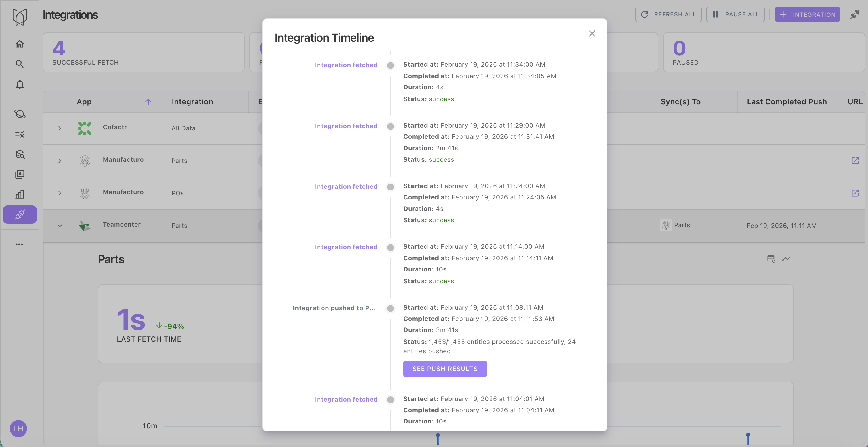Open notifications bell icon
Screen dimensions: 868x447
pyautogui.click(x=20, y=84)
